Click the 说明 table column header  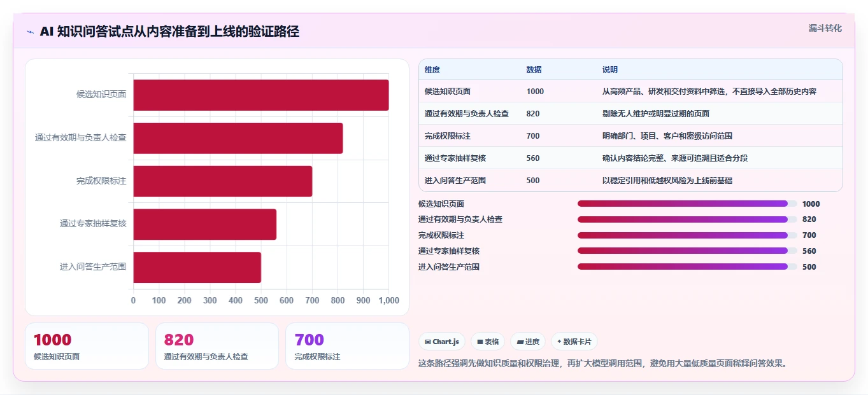coord(610,70)
